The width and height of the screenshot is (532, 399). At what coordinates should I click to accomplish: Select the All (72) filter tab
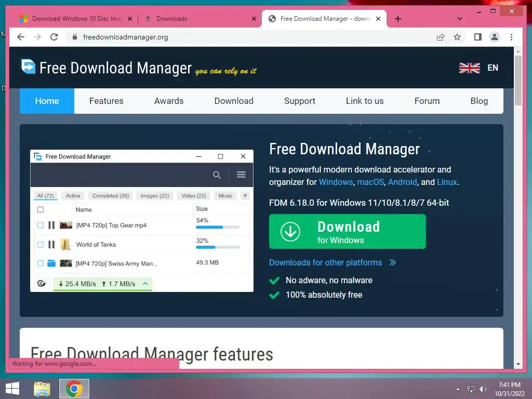click(46, 196)
